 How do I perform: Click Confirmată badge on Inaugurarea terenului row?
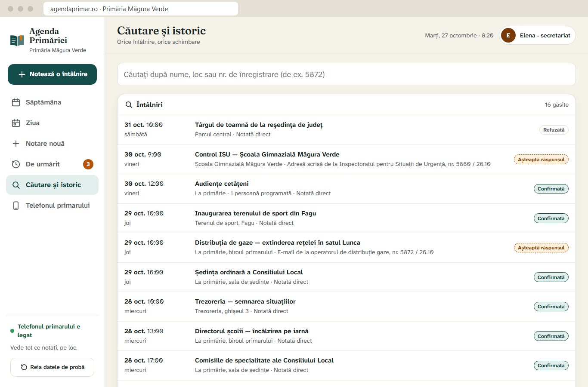551,218
